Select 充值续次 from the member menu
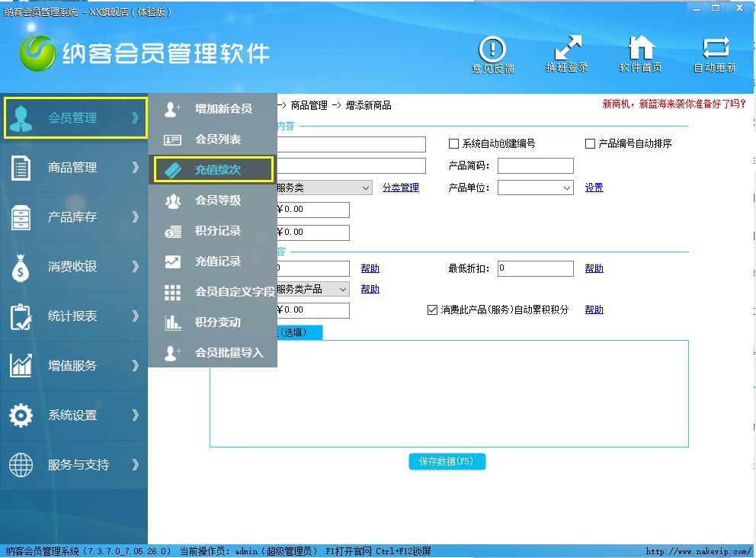This screenshot has height=558, width=756. [217, 170]
